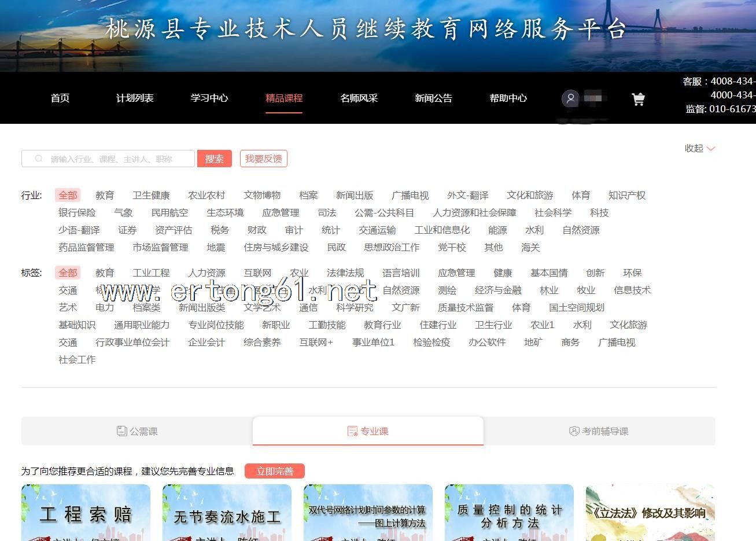The height and width of the screenshot is (541, 756).
Task: Choose the 互联网+ tag filter
Action: 316,343
